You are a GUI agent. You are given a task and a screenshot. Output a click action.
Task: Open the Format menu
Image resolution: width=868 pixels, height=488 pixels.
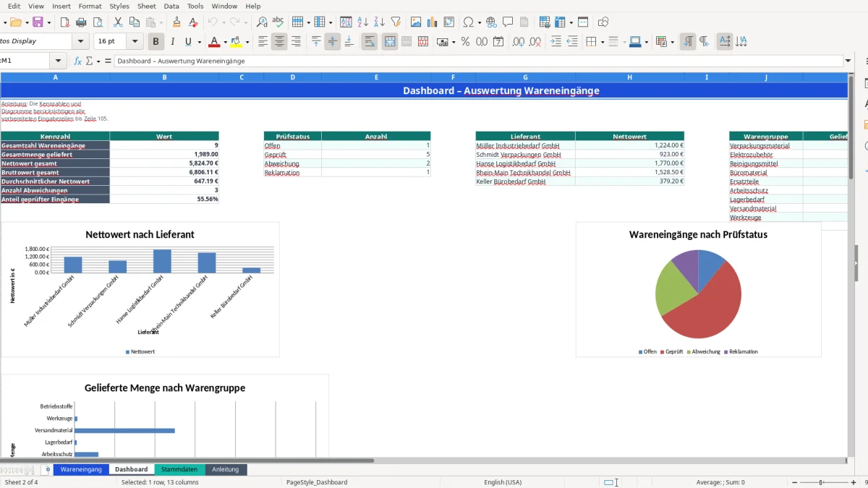(90, 6)
